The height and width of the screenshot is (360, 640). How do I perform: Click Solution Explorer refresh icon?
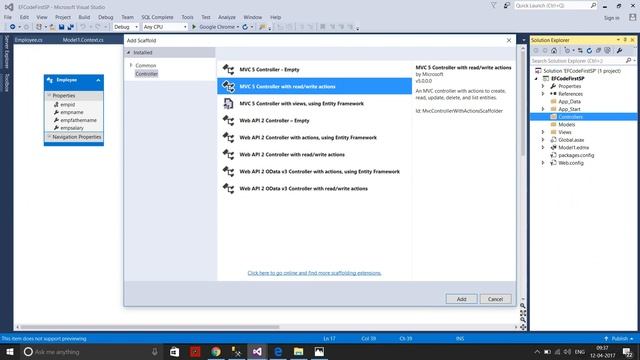[x=589, y=51]
